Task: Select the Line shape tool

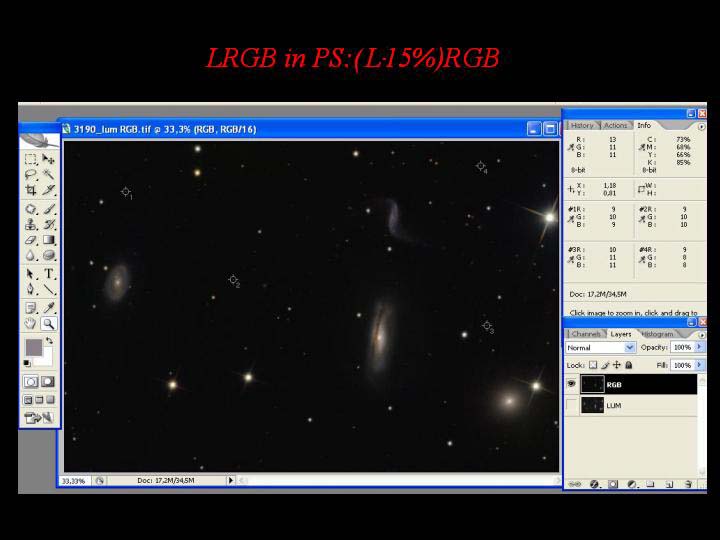Action: click(48, 289)
